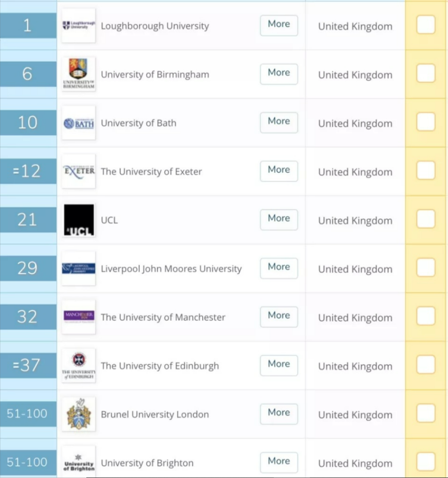Click the University of Bath logo

point(78,123)
